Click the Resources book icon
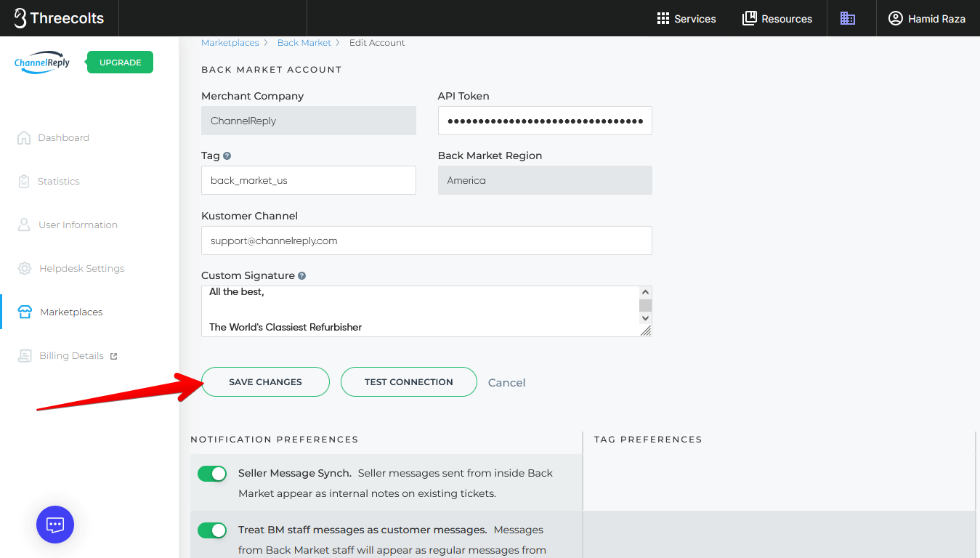Image resolution: width=980 pixels, height=558 pixels. coord(750,19)
